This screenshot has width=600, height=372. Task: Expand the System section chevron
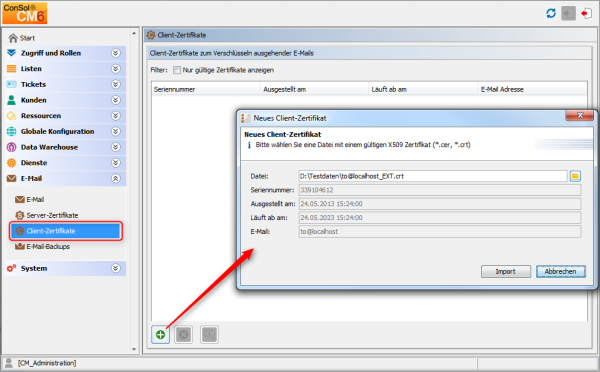click(x=116, y=268)
